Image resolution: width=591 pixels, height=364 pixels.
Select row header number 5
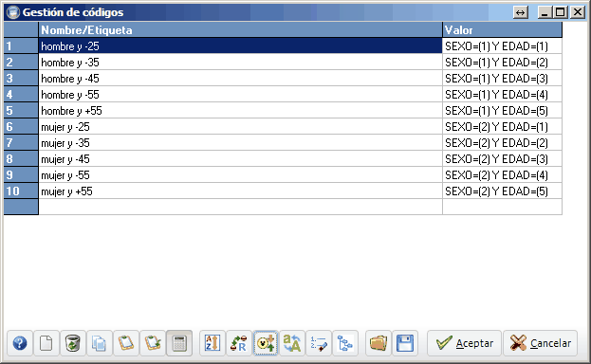21,111
